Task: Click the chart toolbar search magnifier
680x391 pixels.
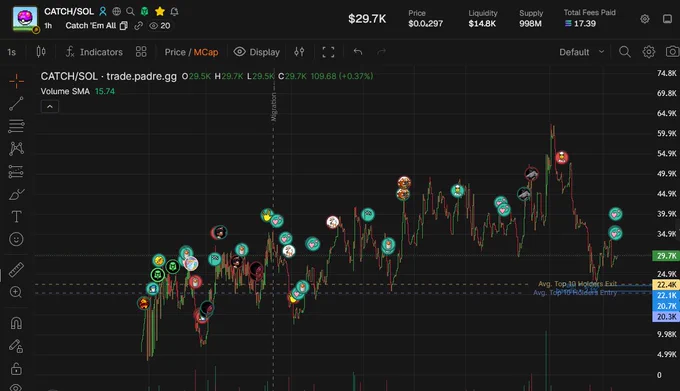Action: click(x=624, y=52)
